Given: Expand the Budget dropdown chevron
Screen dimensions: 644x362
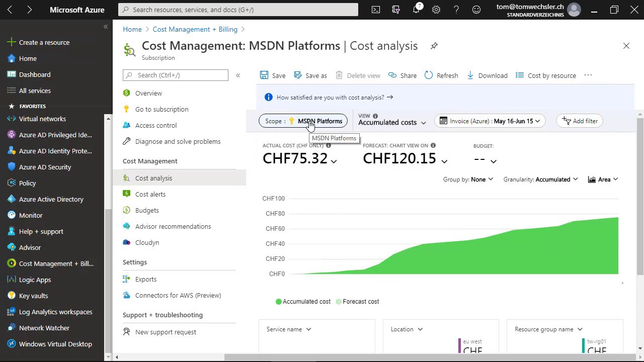Looking at the screenshot, I should click(x=494, y=161).
